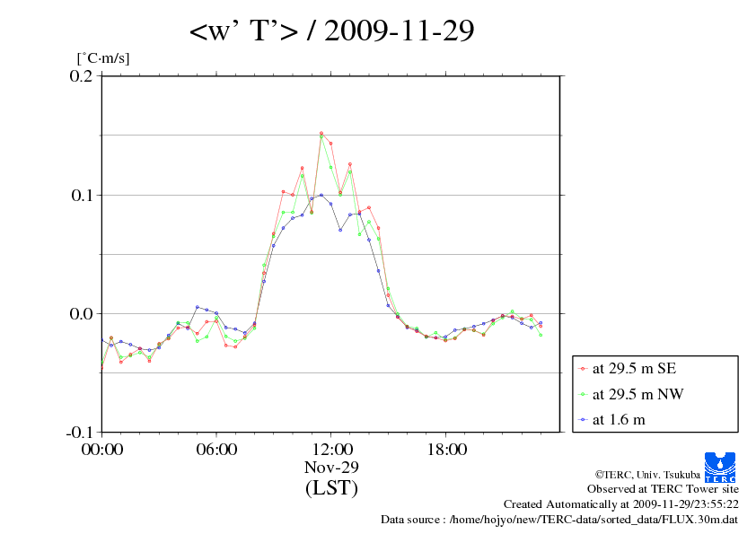Click the Data source file path line
Image resolution: width=756 pixels, height=534 pixels.
click(559, 520)
